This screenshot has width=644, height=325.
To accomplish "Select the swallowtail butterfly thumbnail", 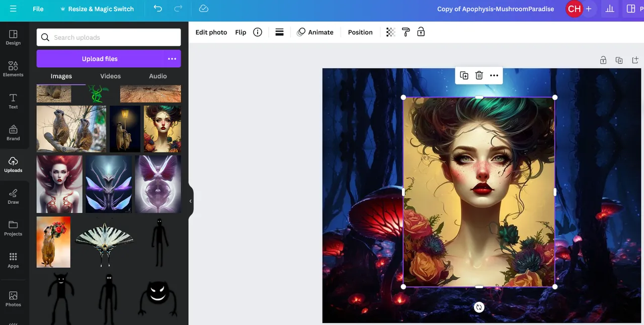I will tap(104, 244).
